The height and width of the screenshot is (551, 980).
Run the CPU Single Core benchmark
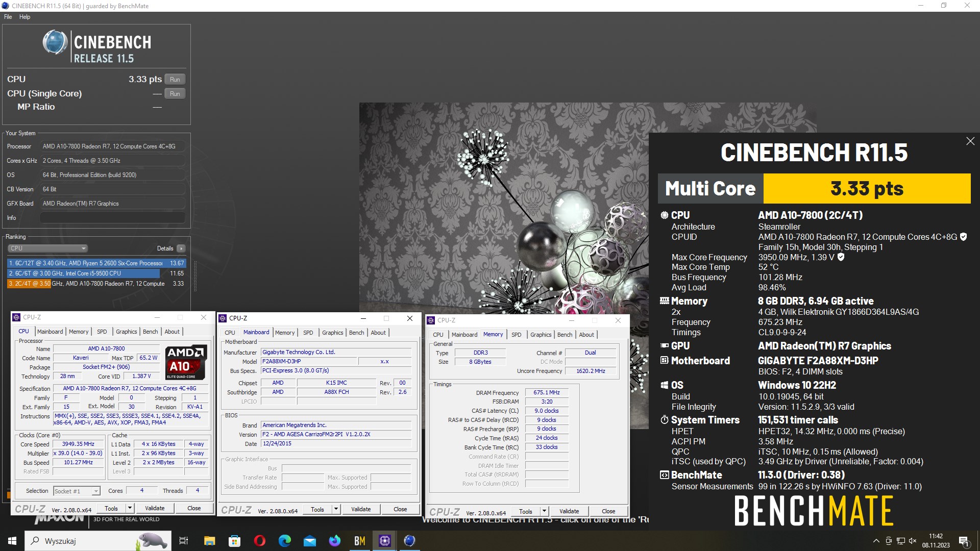175,93
